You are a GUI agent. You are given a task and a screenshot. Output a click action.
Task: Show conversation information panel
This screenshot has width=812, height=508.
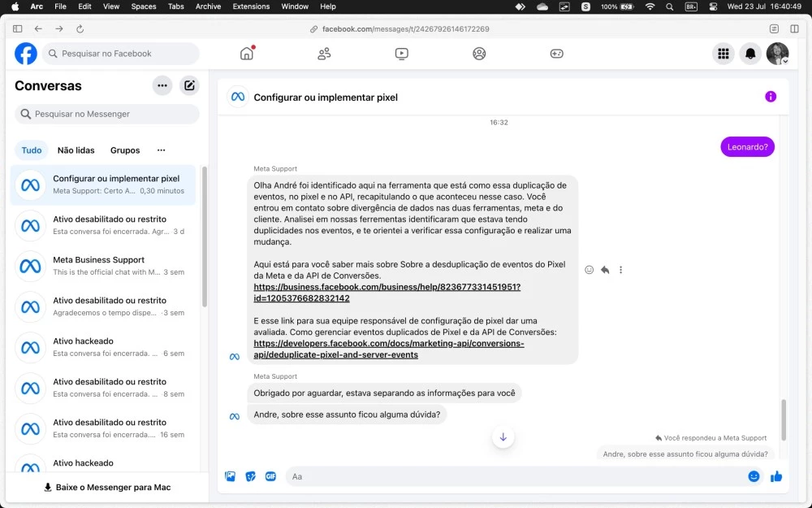click(x=771, y=97)
